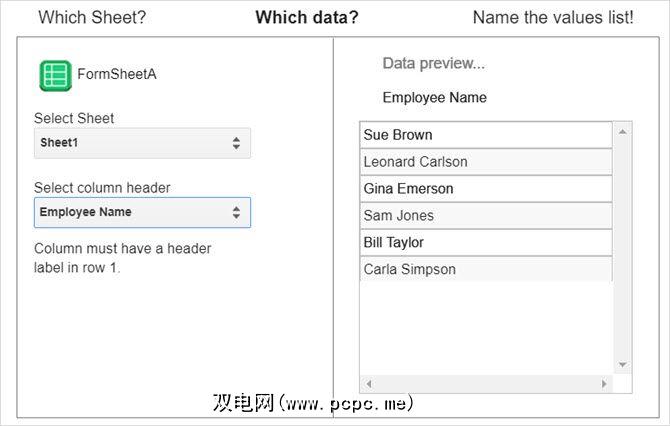This screenshot has height=426, width=670.
Task: Open the Select Sheet dropdown
Action: click(142, 143)
